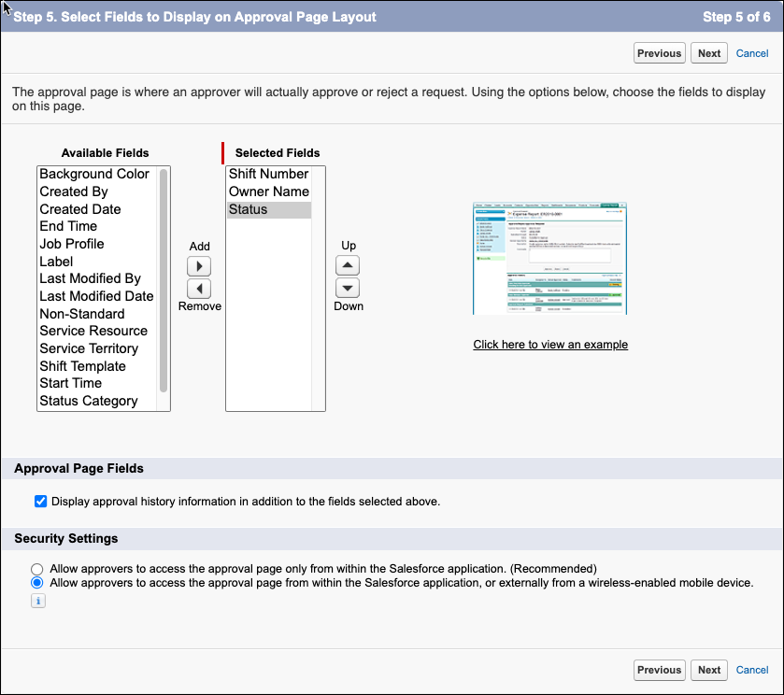Open the security settings info icon
Image resolution: width=784 pixels, height=695 pixels.
click(38, 601)
